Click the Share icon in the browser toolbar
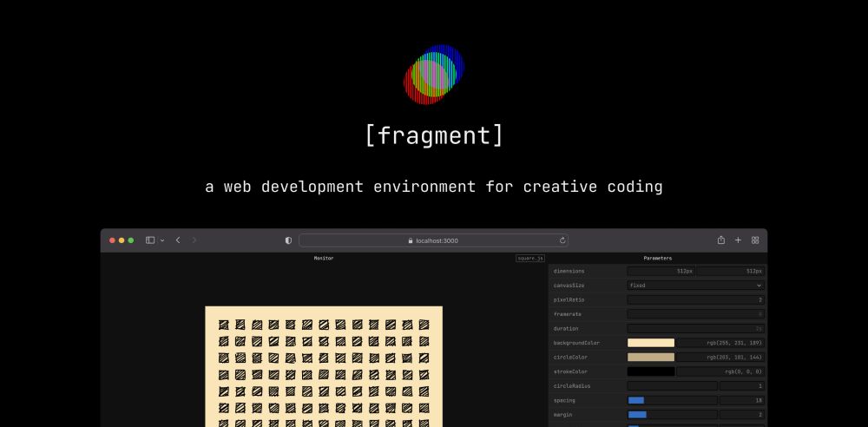Image resolution: width=868 pixels, height=427 pixels. [720, 240]
